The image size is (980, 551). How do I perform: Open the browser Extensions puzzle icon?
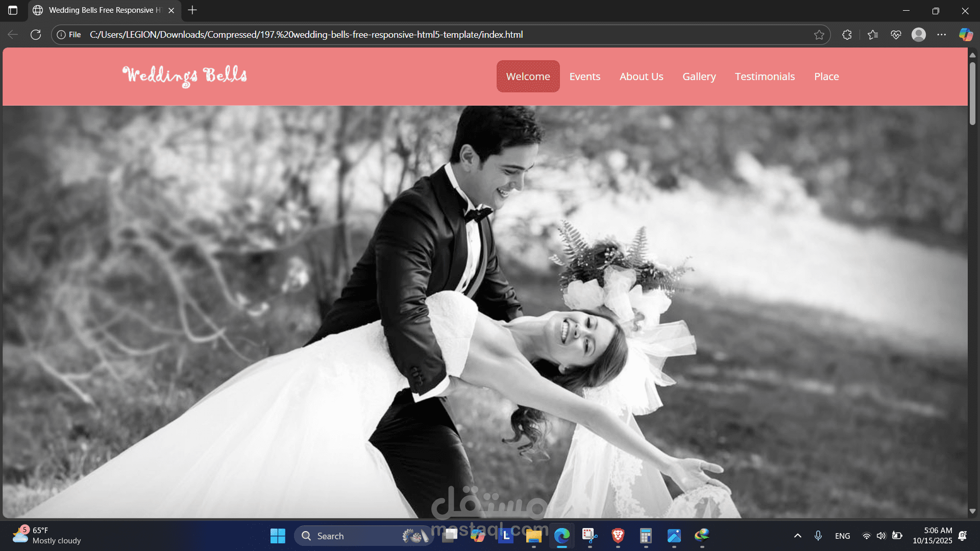[x=847, y=35]
